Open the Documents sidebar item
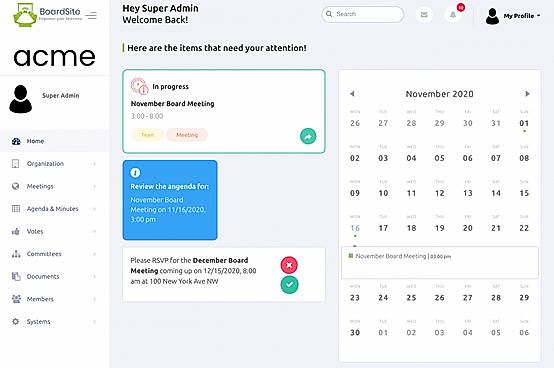The height and width of the screenshot is (368, 554). tap(54, 277)
